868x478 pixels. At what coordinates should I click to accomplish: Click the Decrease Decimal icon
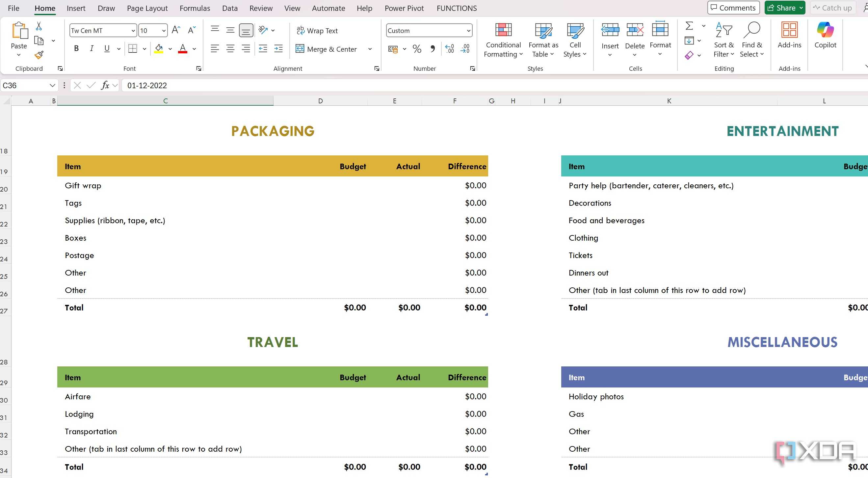(x=465, y=49)
